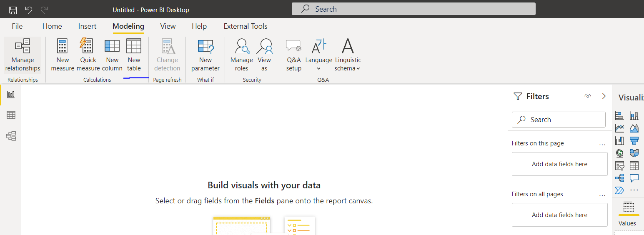The width and height of the screenshot is (644, 235).
Task: Switch to the View ribbon tab
Action: [x=168, y=26]
